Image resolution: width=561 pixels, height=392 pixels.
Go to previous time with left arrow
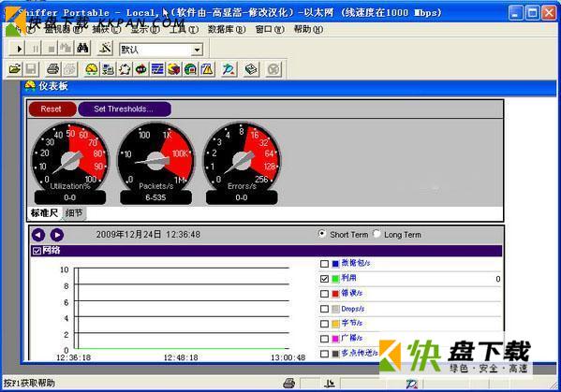tap(38, 235)
